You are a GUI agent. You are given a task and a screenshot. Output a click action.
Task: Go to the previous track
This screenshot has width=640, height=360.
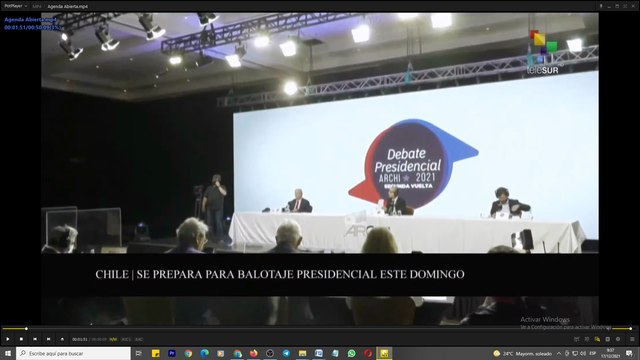coord(35,339)
